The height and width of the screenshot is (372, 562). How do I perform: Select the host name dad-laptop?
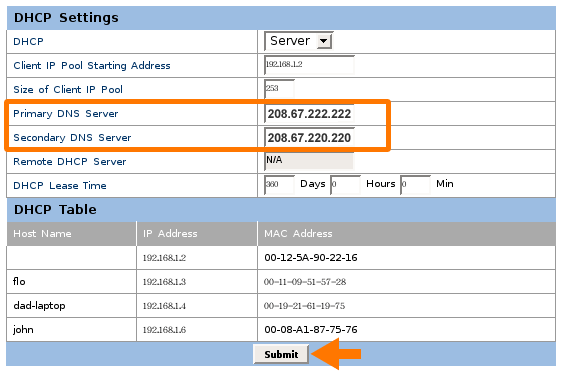(x=39, y=306)
